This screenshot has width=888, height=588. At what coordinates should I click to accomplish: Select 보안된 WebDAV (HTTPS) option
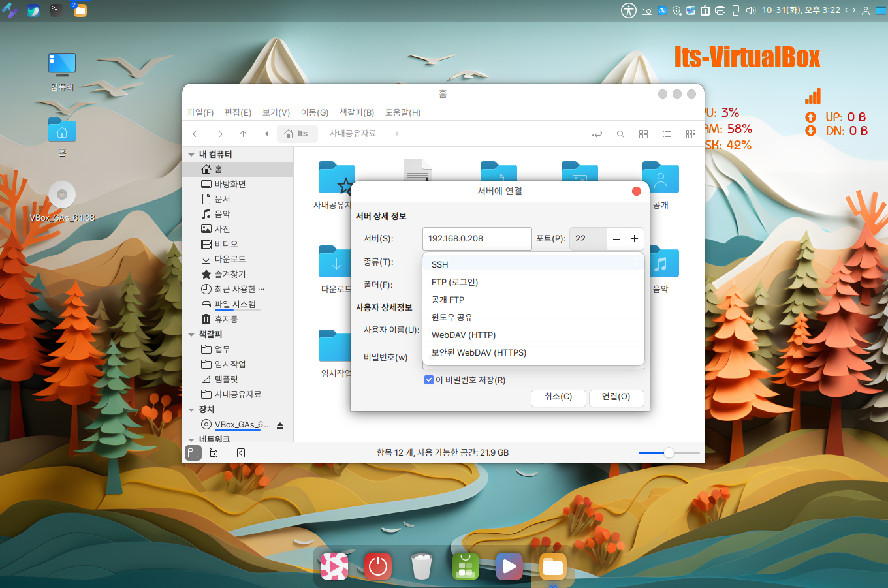click(533, 352)
